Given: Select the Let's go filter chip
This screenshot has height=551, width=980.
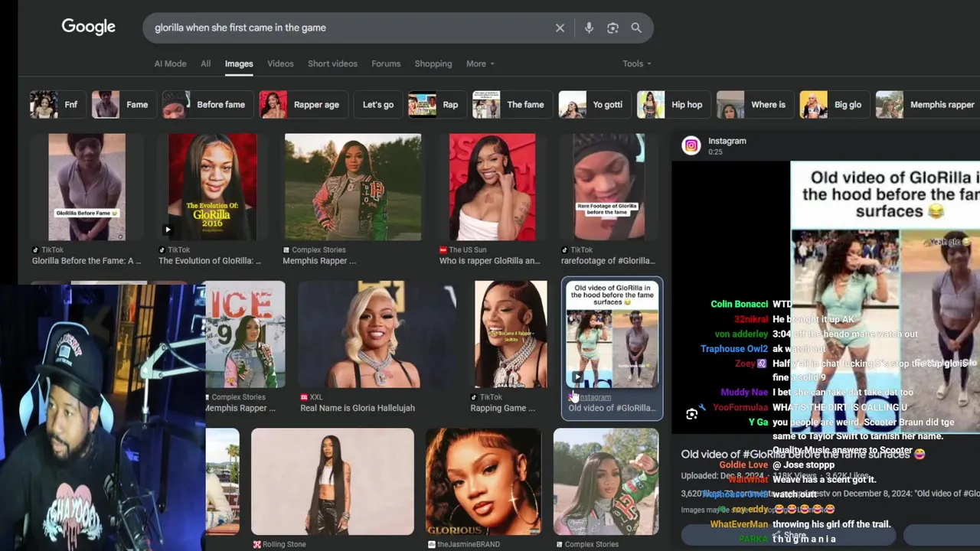Looking at the screenshot, I should click(377, 105).
